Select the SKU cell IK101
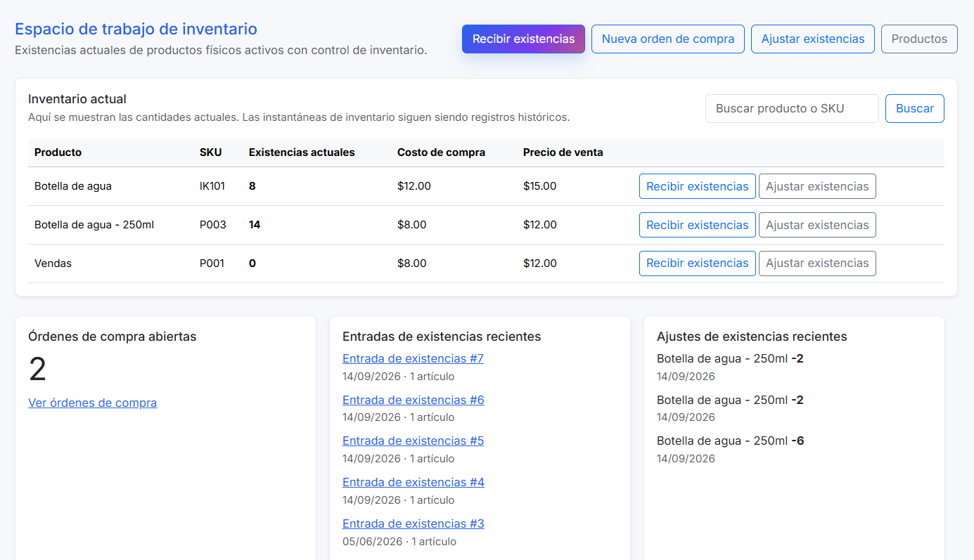 pos(212,186)
